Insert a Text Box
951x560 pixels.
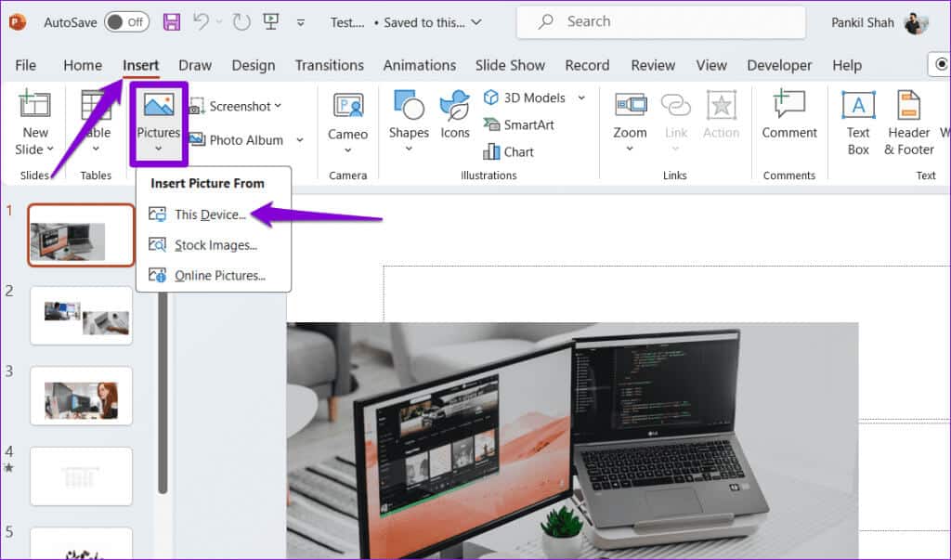tap(858, 123)
